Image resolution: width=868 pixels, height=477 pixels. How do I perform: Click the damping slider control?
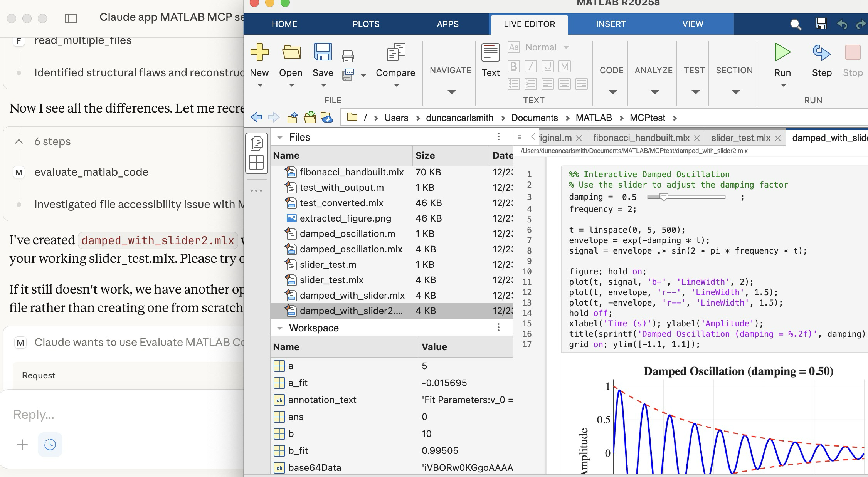(x=663, y=197)
